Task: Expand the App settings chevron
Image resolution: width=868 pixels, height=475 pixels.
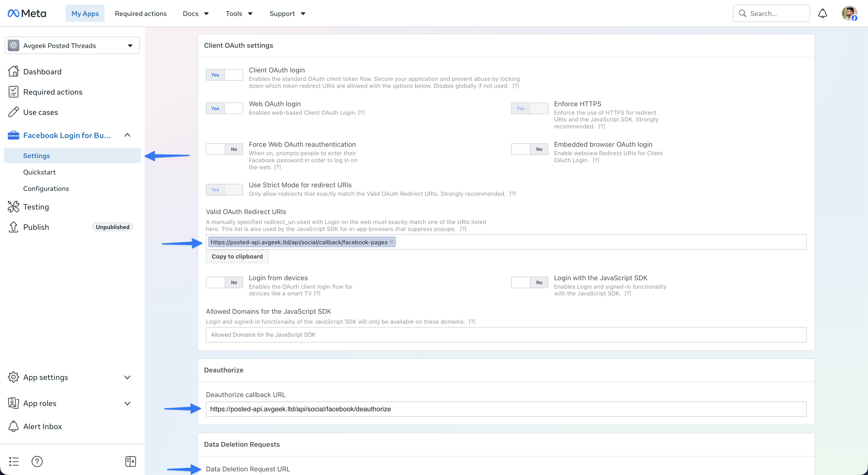Action: (127, 377)
